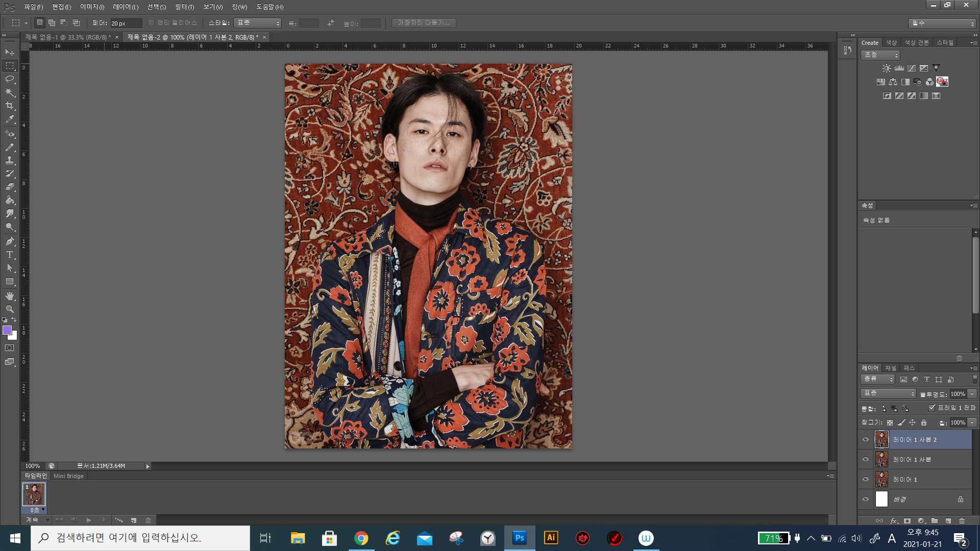The width and height of the screenshot is (980, 551).
Task: Select the Crop tool
Action: (10, 106)
